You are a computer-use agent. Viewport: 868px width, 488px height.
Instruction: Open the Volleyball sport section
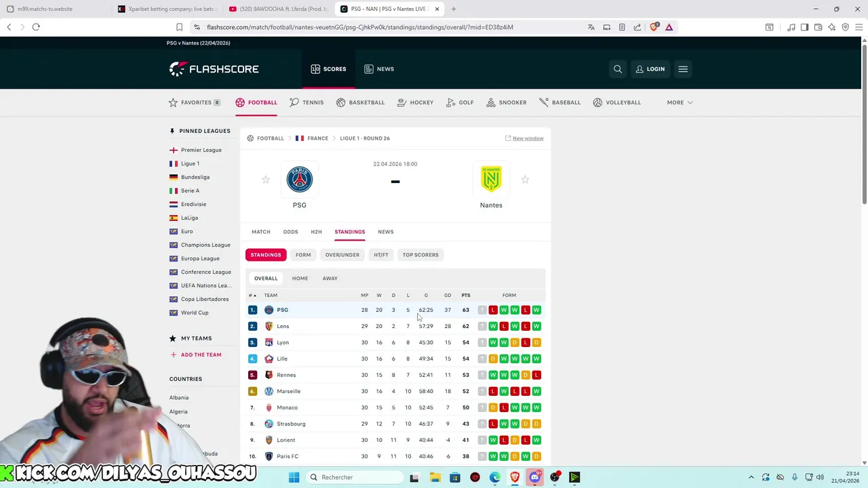pyautogui.click(x=616, y=102)
